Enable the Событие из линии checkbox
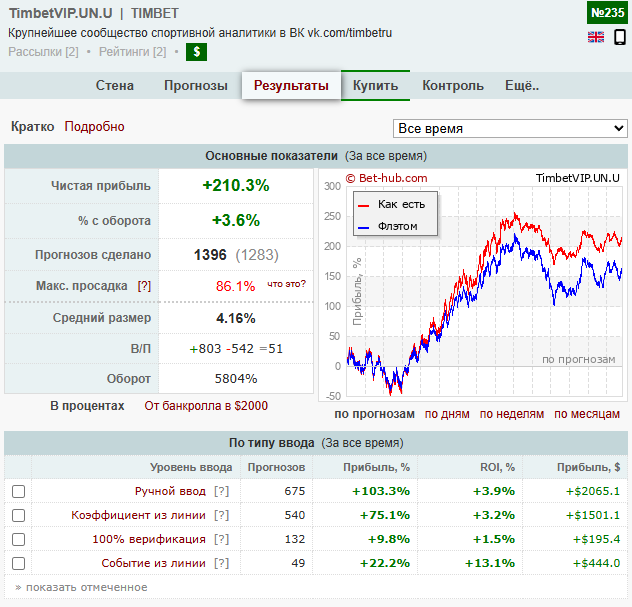 pos(18,563)
